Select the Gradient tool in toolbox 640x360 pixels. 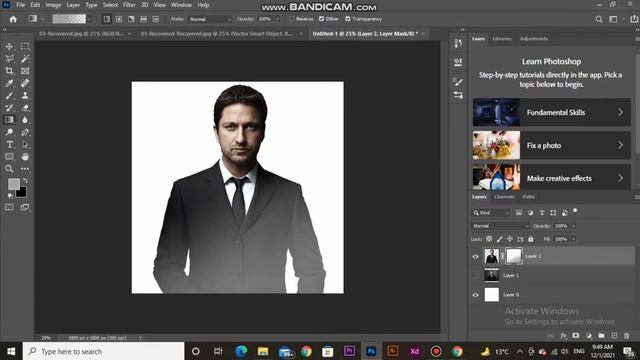pos(9,120)
